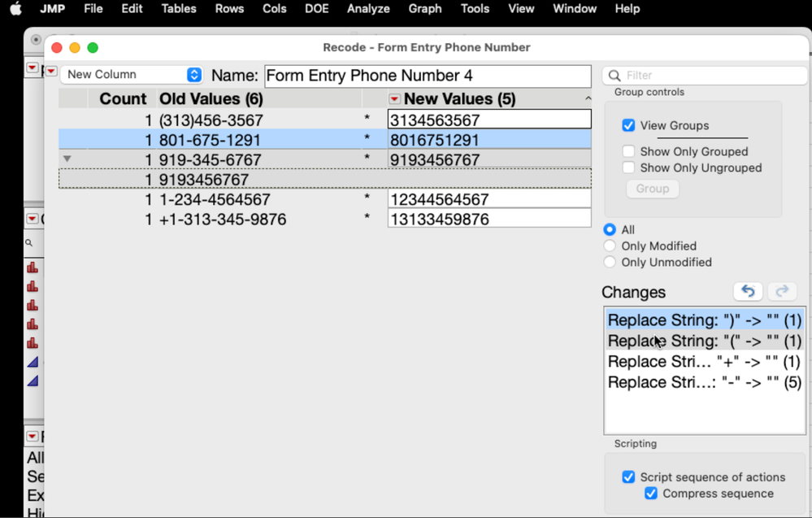The width and height of the screenshot is (812, 518).
Task: Open the View menu
Action: pyautogui.click(x=521, y=9)
